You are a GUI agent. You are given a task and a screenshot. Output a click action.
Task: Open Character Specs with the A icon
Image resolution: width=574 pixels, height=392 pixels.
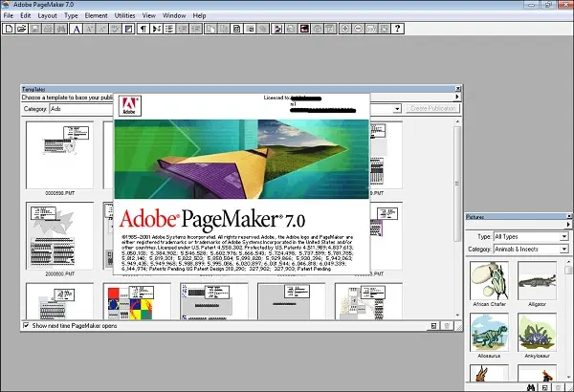tap(77, 29)
